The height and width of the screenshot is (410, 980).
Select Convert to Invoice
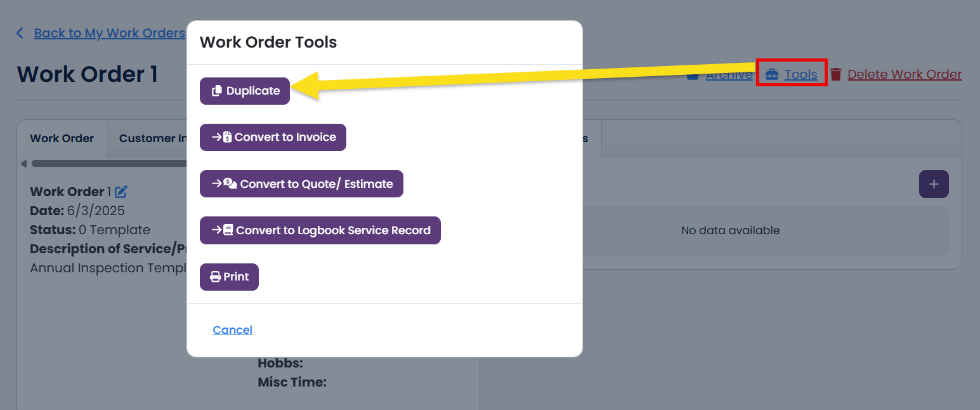(x=273, y=137)
